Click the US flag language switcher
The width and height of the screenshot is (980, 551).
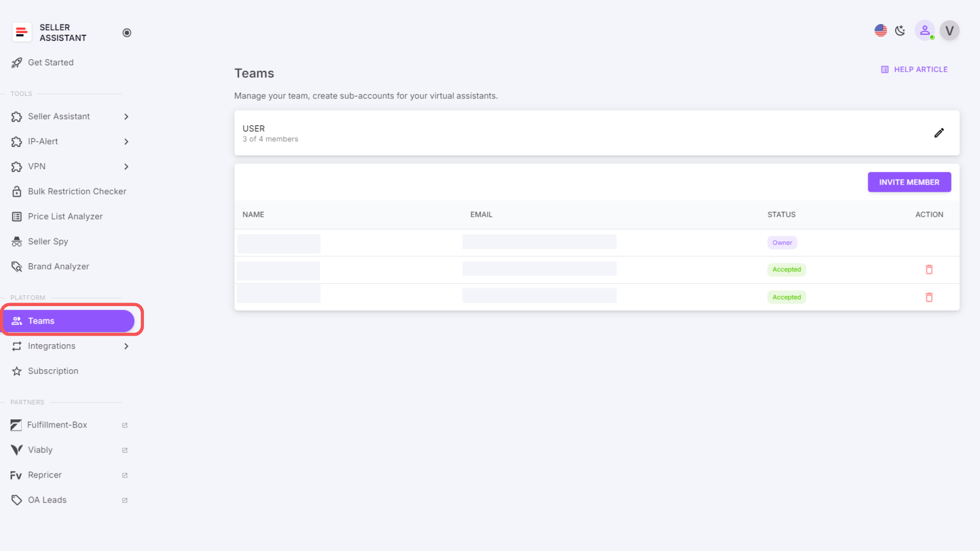pos(880,30)
